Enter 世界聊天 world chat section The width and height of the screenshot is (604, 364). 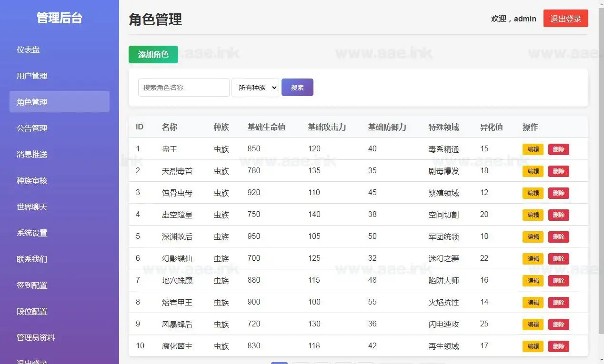pos(32,207)
